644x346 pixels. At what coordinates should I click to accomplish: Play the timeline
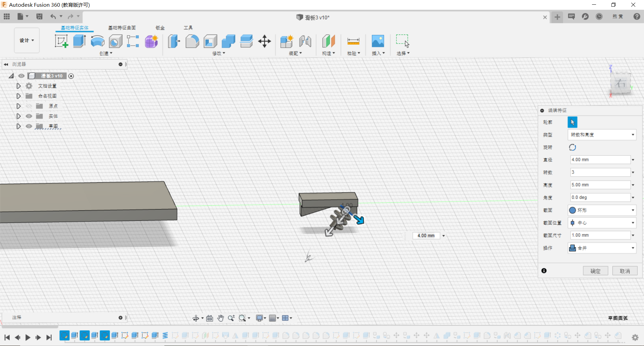coord(28,337)
